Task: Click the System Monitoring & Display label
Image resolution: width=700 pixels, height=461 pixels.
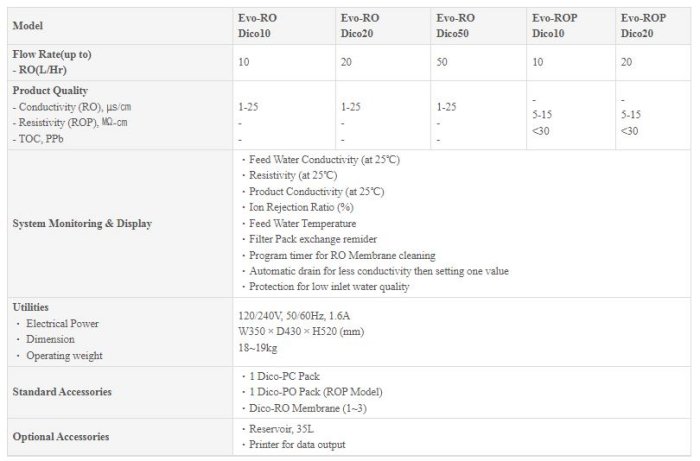Action: click(x=82, y=223)
